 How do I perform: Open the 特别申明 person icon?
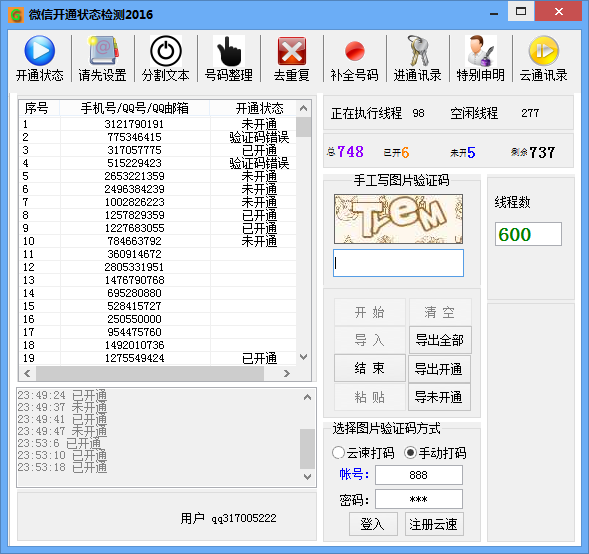pyautogui.click(x=481, y=51)
